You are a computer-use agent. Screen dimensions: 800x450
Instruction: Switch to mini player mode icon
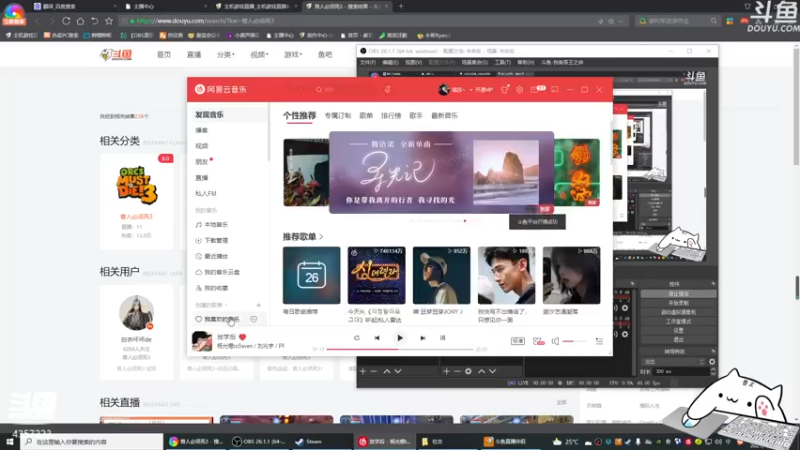point(555,89)
